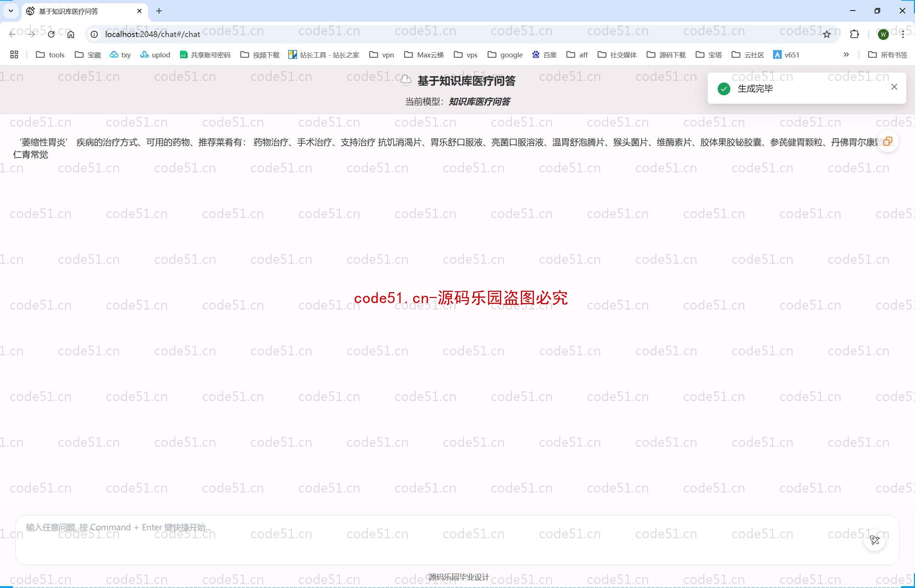The width and height of the screenshot is (915, 588).
Task: Open a new browser tab
Action: (x=159, y=11)
